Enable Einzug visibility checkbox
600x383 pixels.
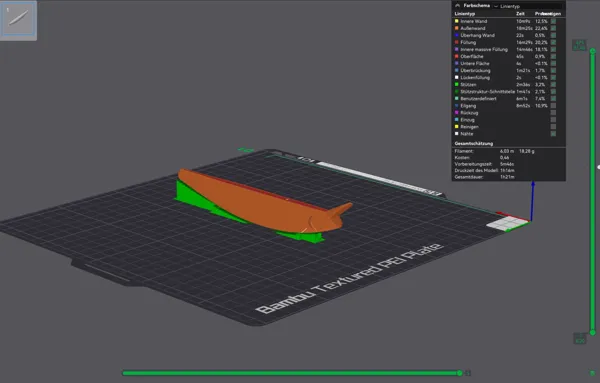click(553, 119)
